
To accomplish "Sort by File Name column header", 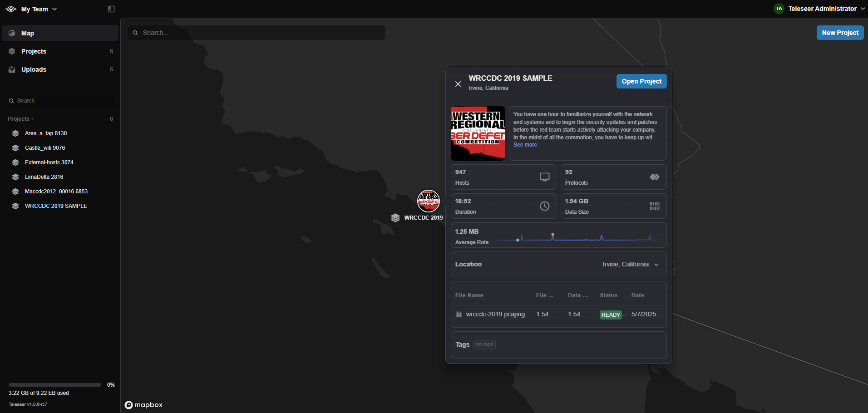I will coord(469,295).
